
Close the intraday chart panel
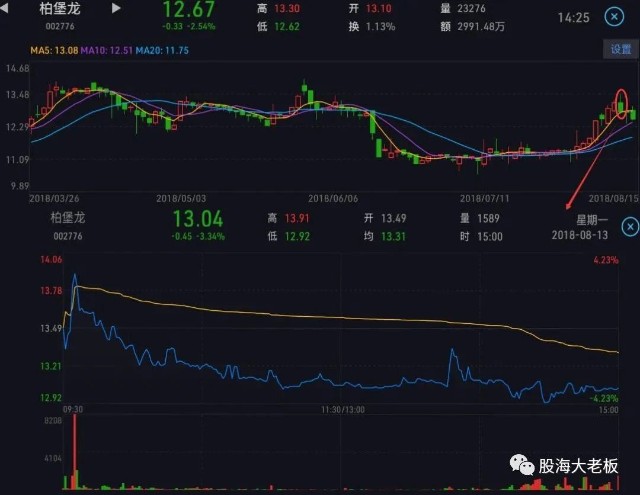point(629,227)
